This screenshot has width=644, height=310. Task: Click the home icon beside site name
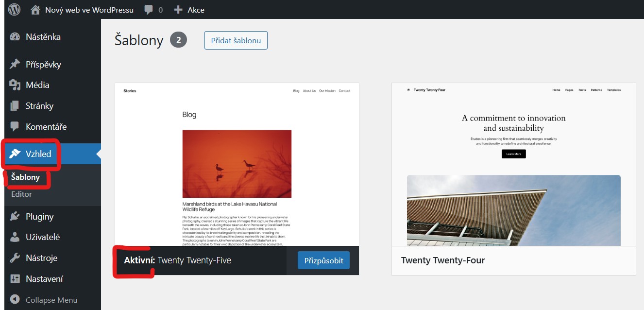click(35, 10)
